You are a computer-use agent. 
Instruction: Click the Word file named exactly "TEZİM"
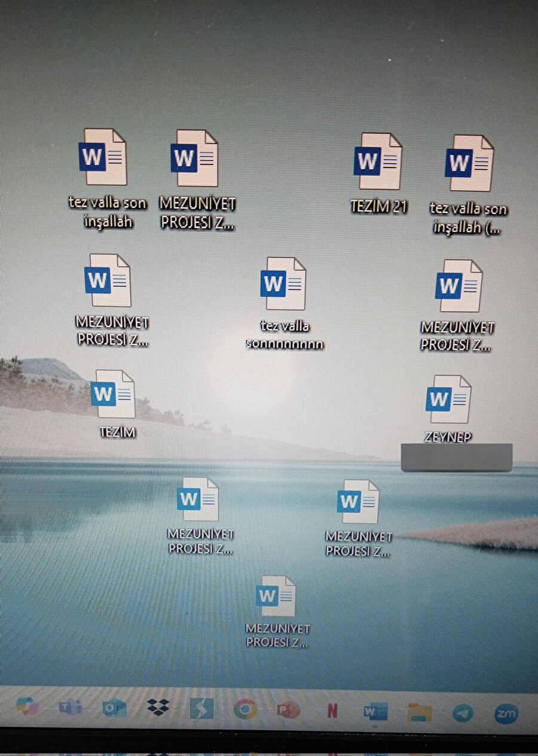(113, 395)
